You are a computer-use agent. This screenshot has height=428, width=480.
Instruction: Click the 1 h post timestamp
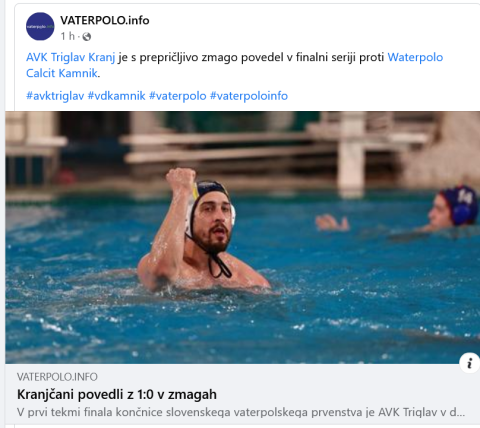68,36
